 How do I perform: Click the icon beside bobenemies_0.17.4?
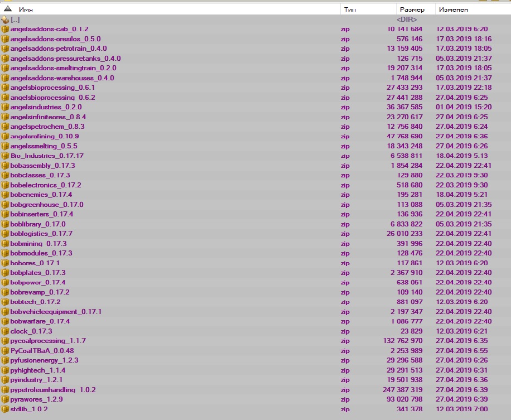[x=5, y=195]
